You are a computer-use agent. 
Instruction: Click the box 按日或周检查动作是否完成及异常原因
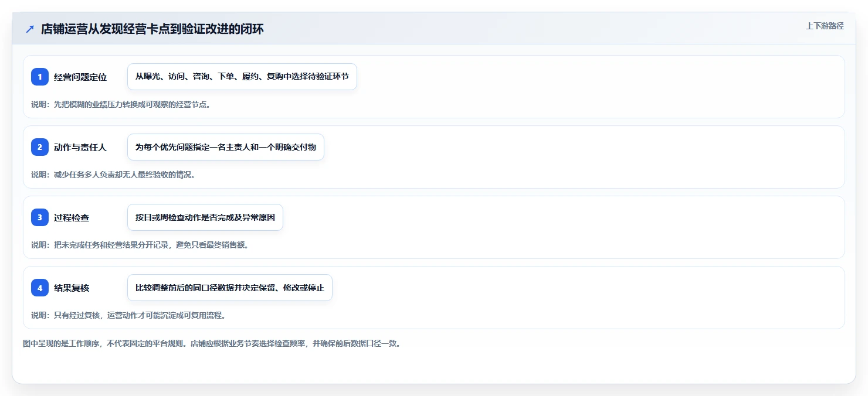(x=205, y=217)
